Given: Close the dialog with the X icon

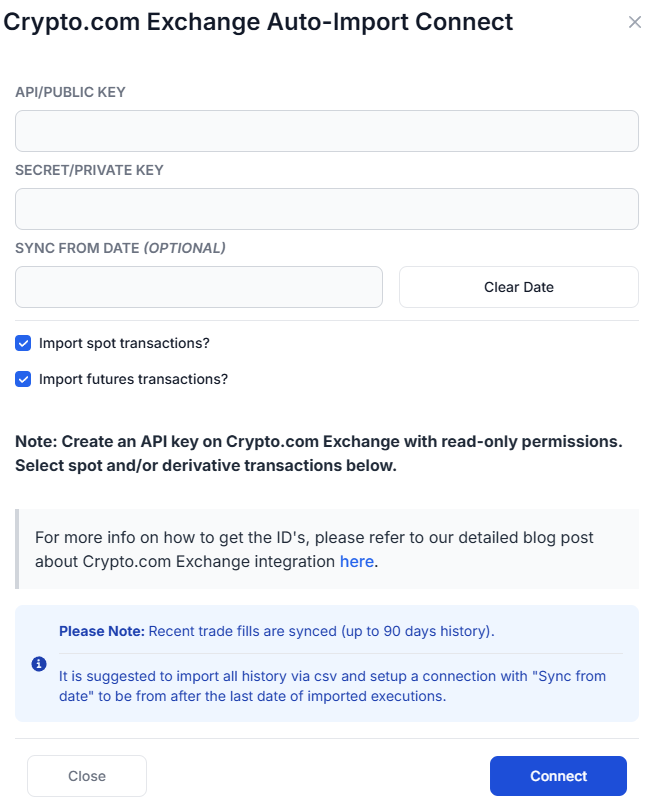Looking at the screenshot, I should point(635,22).
